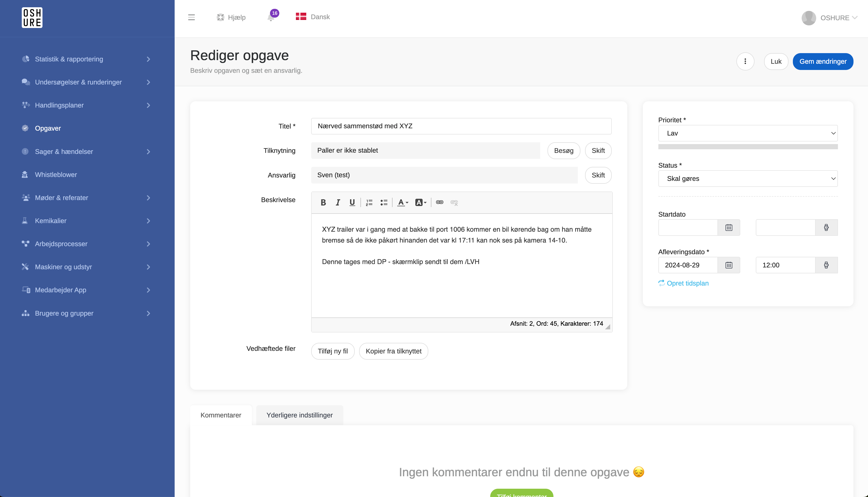Screen dimensions: 868x497
Task: Toggle underline formatting in editor
Action: click(x=352, y=202)
